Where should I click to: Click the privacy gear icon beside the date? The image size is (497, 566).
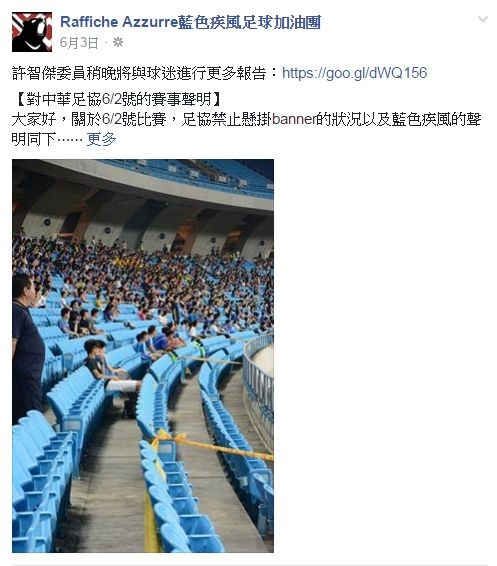tap(118, 43)
